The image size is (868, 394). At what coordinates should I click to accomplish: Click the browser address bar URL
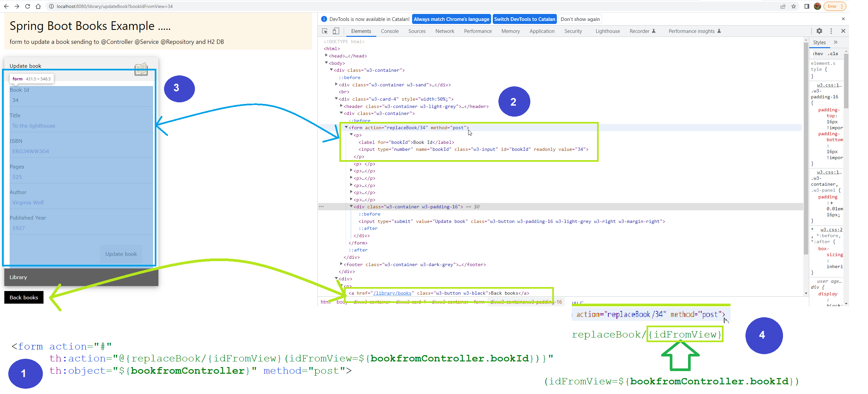point(115,6)
